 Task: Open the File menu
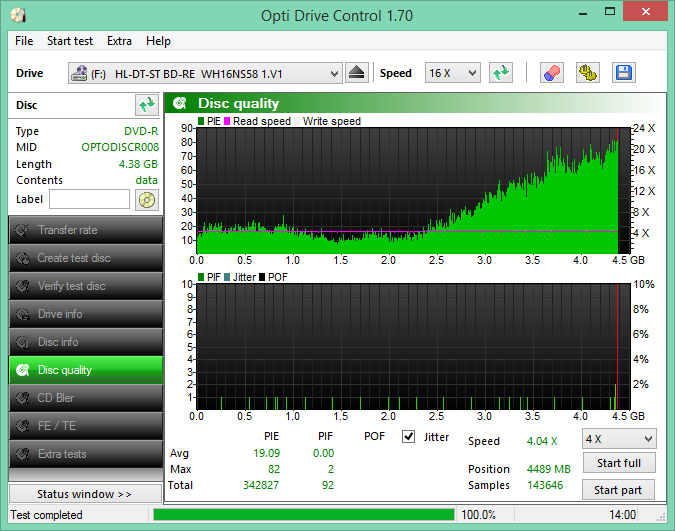tap(24, 41)
